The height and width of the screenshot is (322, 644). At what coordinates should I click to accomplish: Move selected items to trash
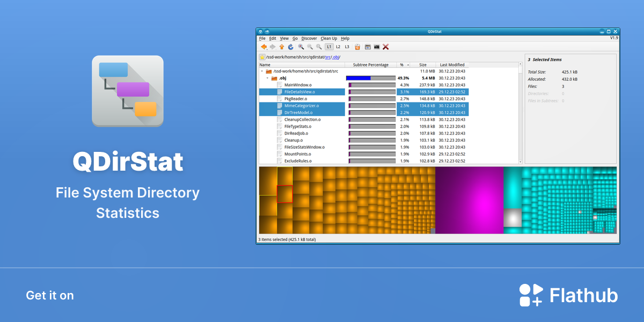coord(357,47)
